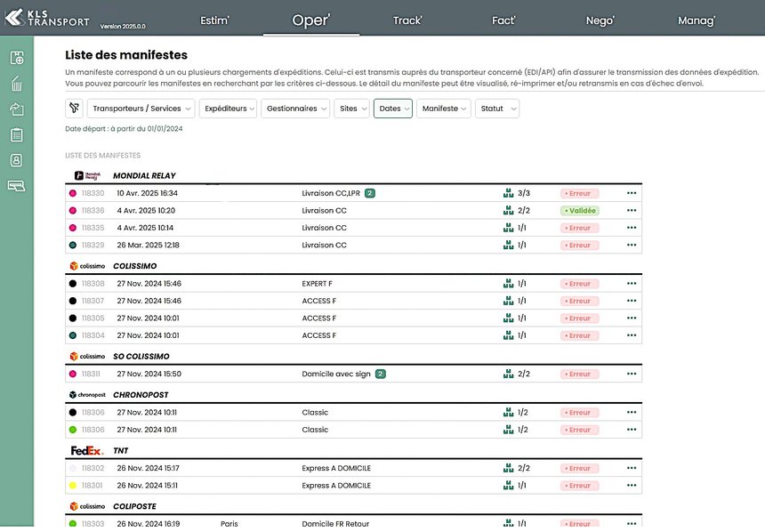Open the trash bin icon in sidebar

tap(16, 85)
